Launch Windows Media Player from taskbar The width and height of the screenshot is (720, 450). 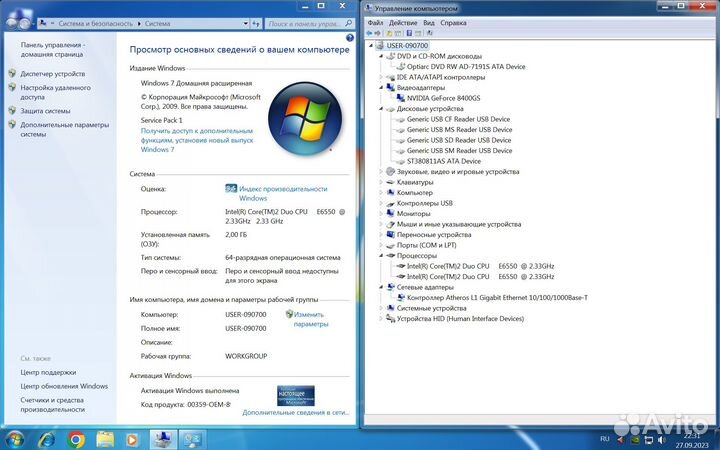132,440
